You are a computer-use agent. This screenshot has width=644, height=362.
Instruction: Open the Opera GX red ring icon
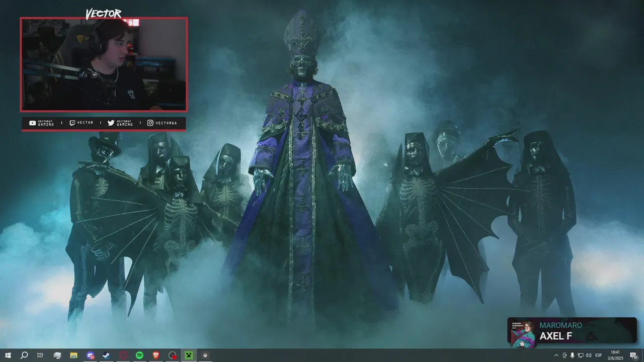123,355
